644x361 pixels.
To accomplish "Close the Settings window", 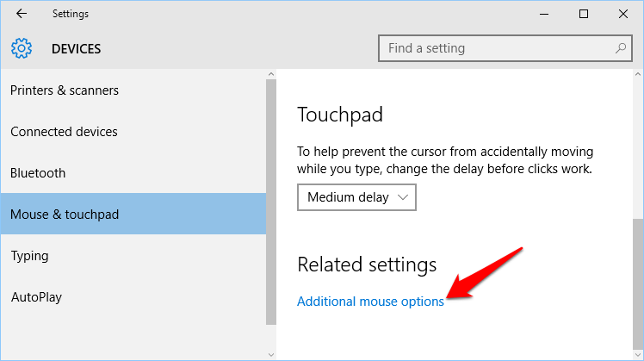I will point(623,14).
